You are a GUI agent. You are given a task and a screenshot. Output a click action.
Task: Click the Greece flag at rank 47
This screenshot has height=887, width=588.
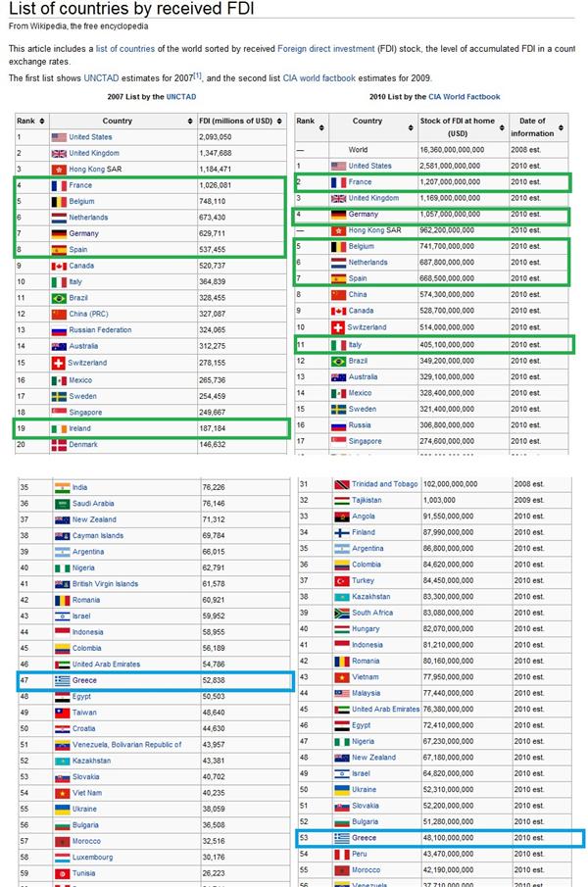[62, 680]
